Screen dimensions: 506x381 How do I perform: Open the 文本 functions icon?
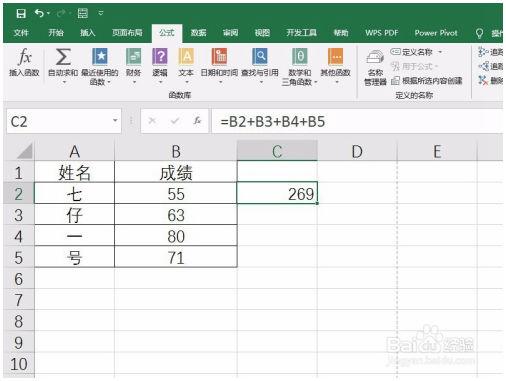pos(186,56)
